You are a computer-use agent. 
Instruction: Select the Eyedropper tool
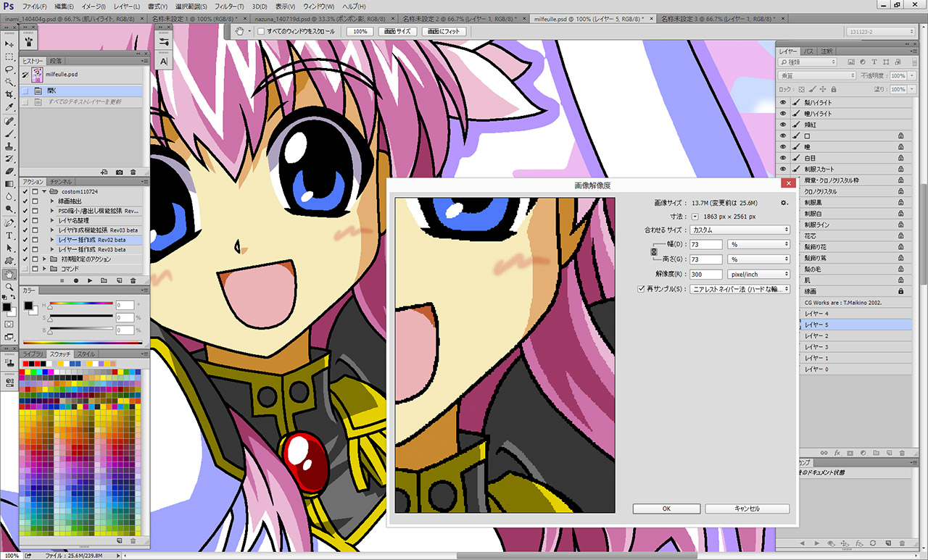(9, 107)
